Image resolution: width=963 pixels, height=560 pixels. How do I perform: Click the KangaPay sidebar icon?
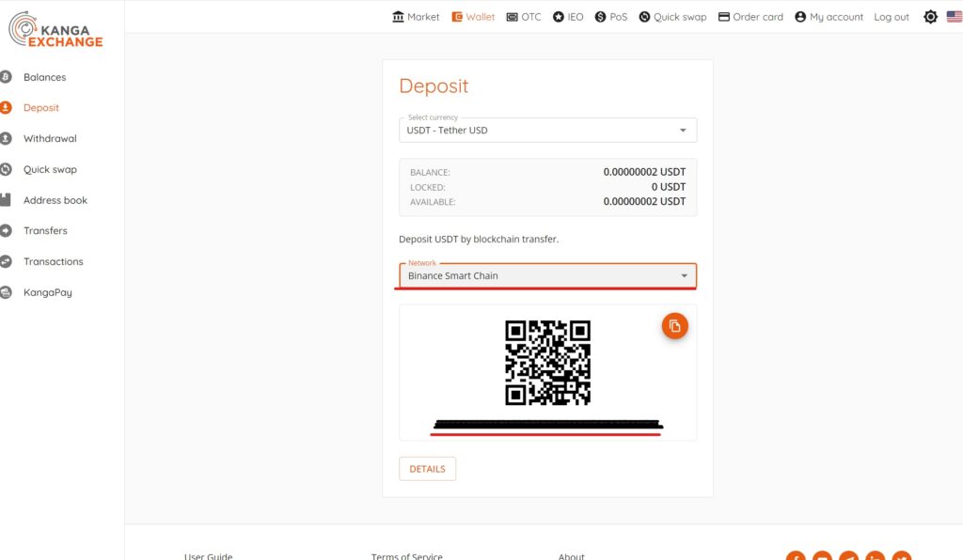pyautogui.click(x=6, y=292)
